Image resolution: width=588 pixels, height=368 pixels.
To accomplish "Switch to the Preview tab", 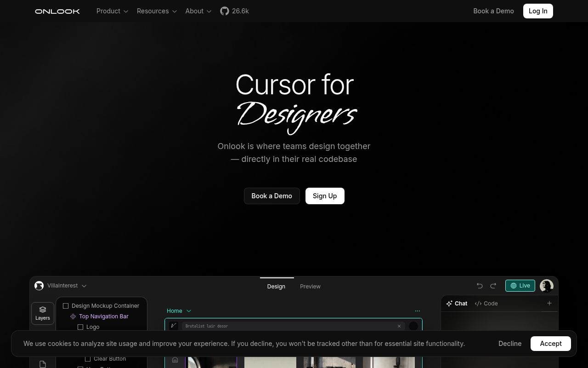I will pos(310,286).
